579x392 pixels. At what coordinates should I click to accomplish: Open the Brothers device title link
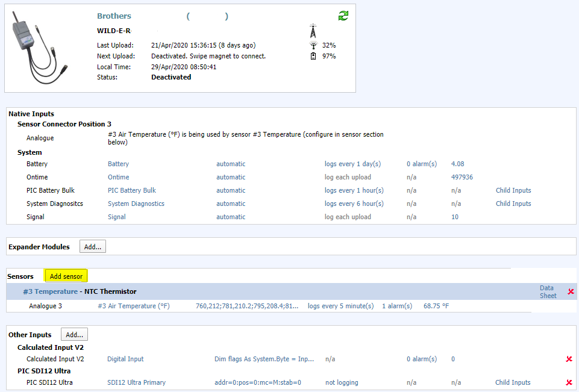114,16
